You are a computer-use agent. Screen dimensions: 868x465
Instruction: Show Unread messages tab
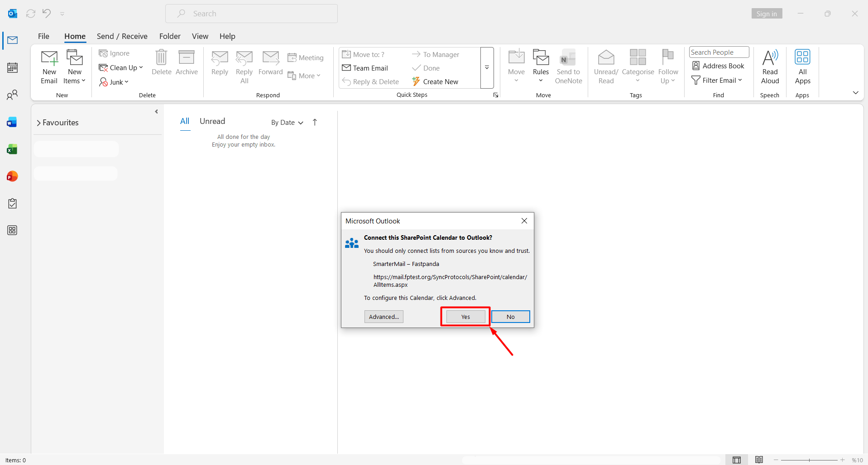click(x=212, y=121)
